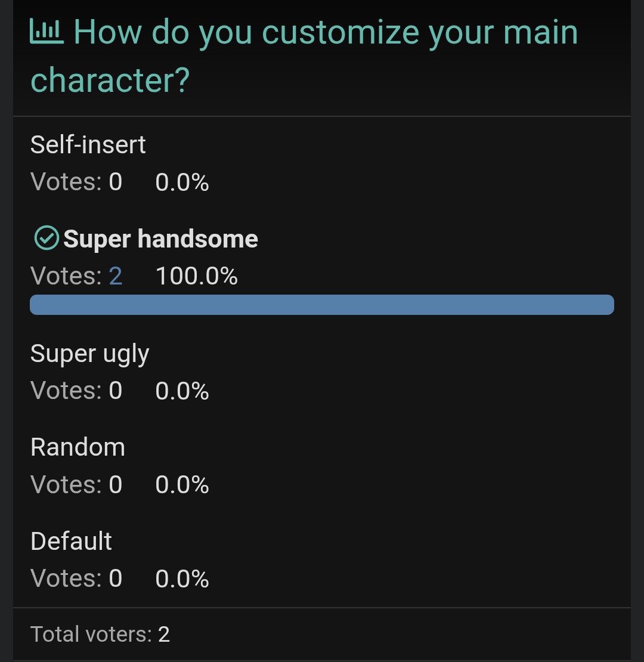Screen dimensions: 644x662
Task: Click the blue vote count 2
Action: tap(115, 276)
